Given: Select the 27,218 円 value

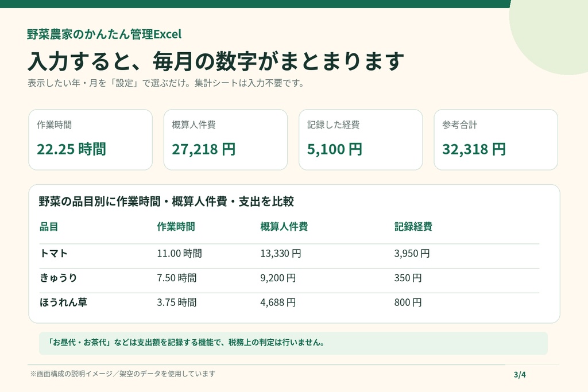Looking at the screenshot, I should [x=204, y=149].
